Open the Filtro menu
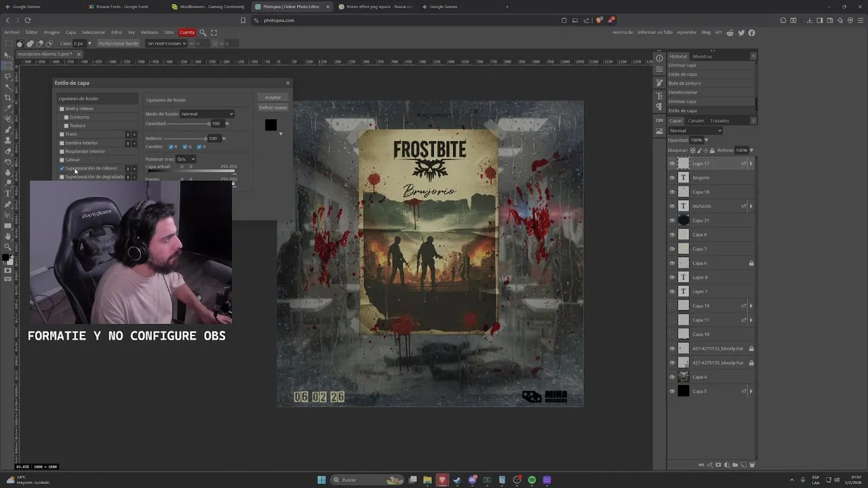Image resolution: width=868 pixels, height=488 pixels. (x=117, y=33)
